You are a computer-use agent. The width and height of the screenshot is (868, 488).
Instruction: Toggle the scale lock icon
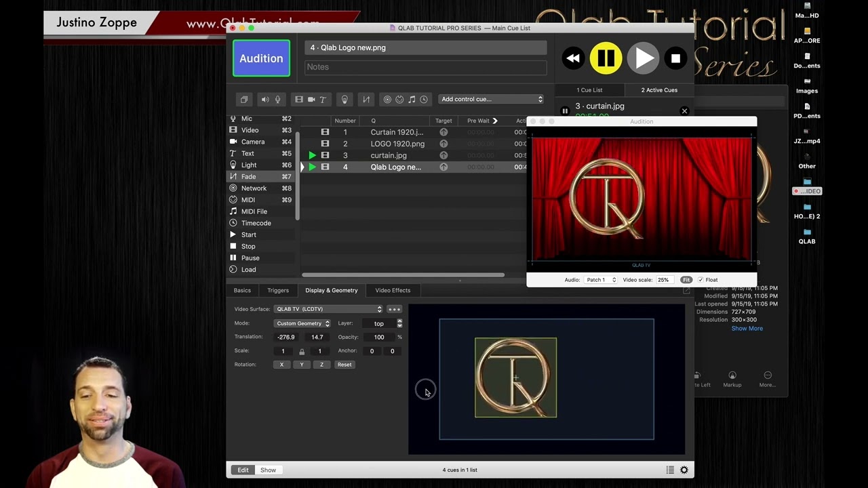(x=302, y=351)
